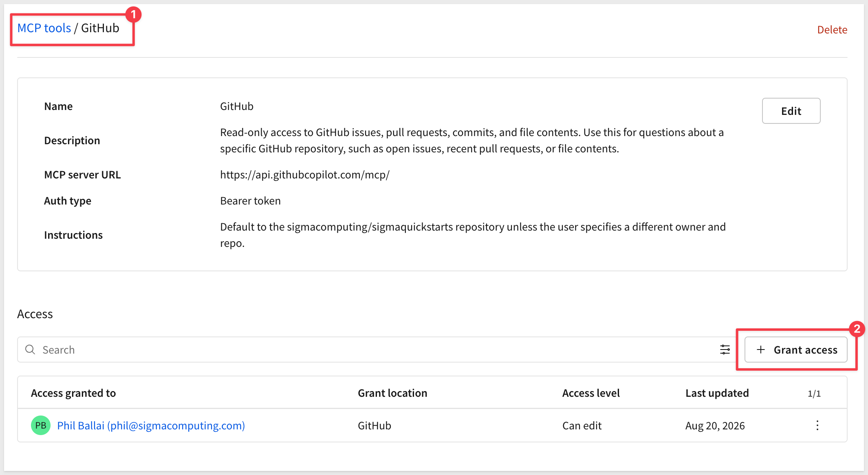Click the Description field label
868x475 pixels.
[72, 141]
